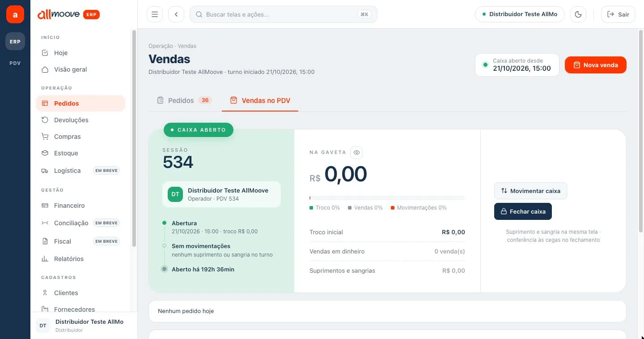The image size is (644, 339).
Task: Open Hoje in the sidebar
Action: pos(80,53)
